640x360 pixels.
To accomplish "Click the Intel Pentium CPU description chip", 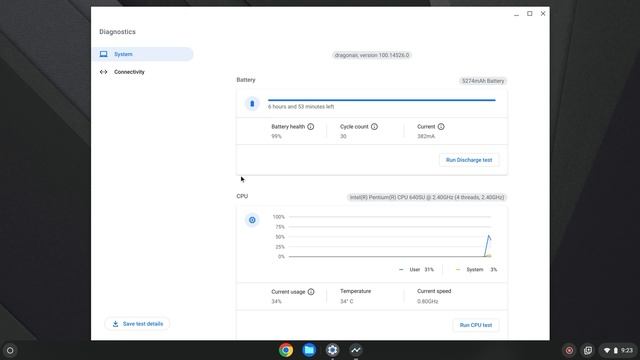I will pyautogui.click(x=427, y=197).
